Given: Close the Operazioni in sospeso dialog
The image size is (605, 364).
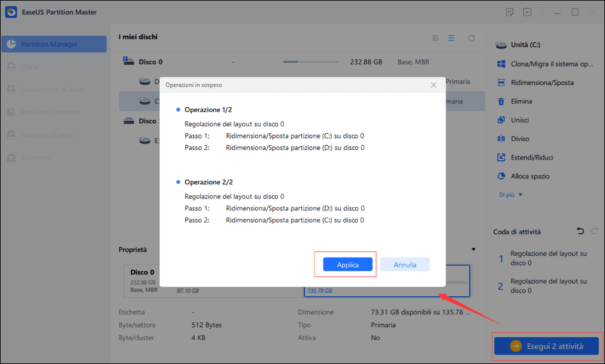Looking at the screenshot, I should pos(433,85).
